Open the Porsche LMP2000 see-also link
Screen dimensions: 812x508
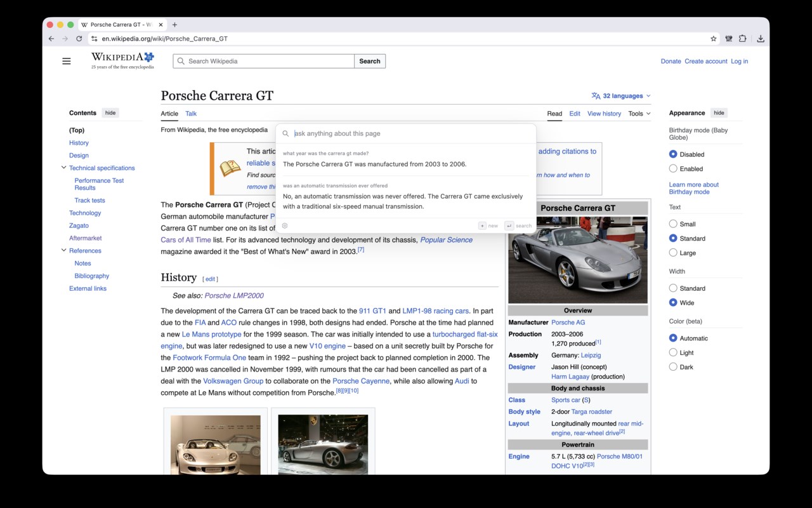pyautogui.click(x=234, y=295)
